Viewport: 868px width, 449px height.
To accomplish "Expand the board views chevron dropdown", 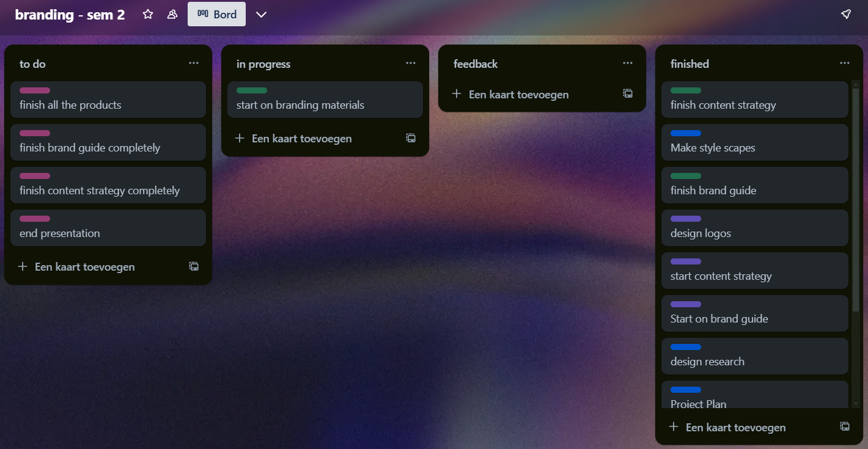I will [x=261, y=15].
